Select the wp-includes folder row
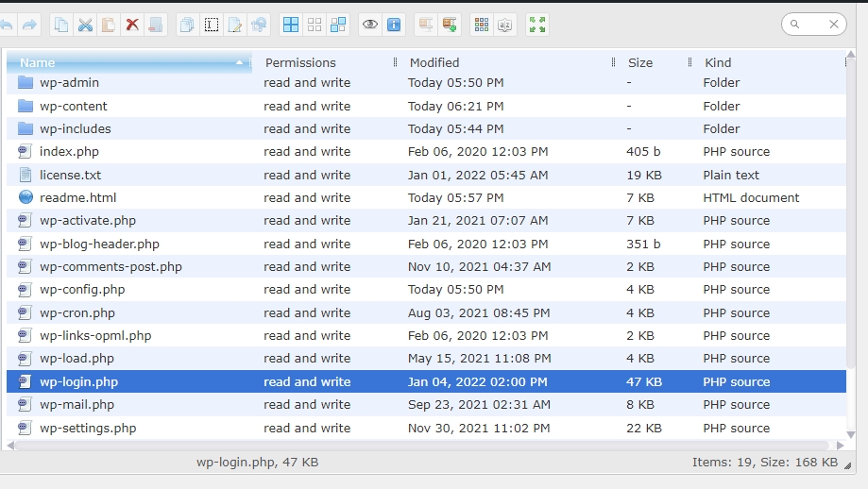Viewport: 868px width, 489px height. point(426,129)
